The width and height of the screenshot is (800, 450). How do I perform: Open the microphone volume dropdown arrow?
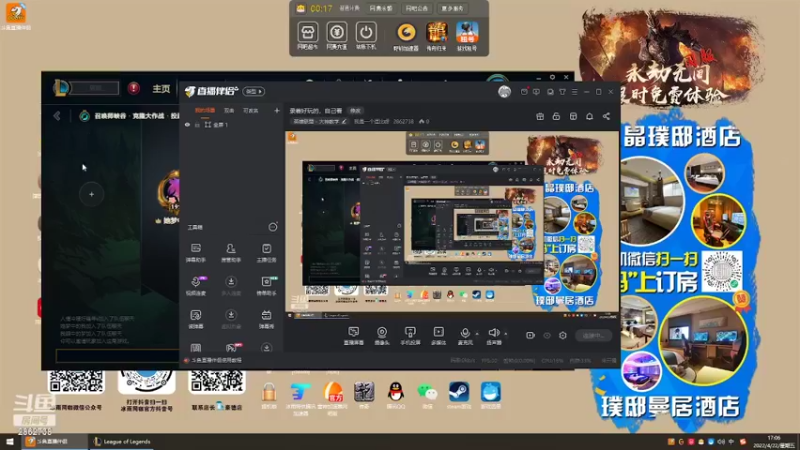477,334
